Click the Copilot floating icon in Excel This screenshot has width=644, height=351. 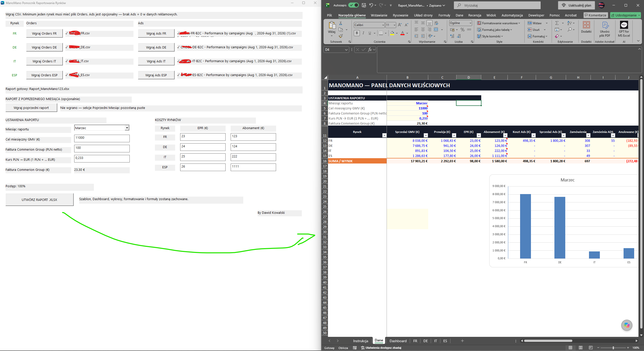point(627,325)
